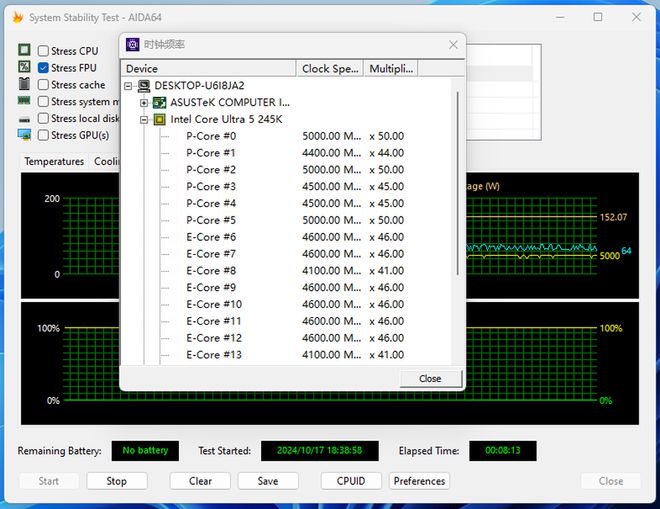Click the memory module icon beside Stress system memory
Image resolution: width=660 pixels, height=509 pixels.
click(x=24, y=101)
